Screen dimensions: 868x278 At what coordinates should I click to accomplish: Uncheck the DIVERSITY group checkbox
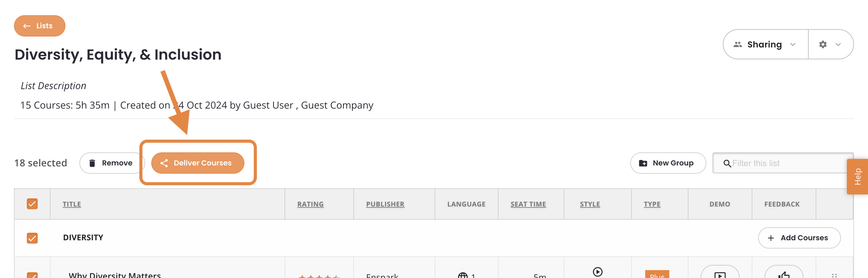click(x=32, y=238)
